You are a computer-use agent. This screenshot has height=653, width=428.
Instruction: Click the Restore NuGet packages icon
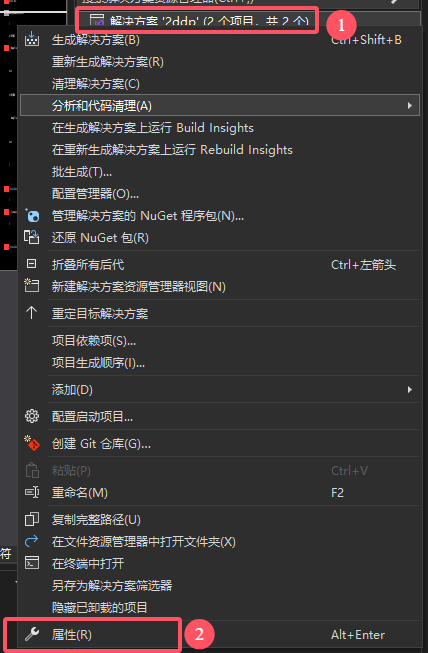tap(32, 238)
